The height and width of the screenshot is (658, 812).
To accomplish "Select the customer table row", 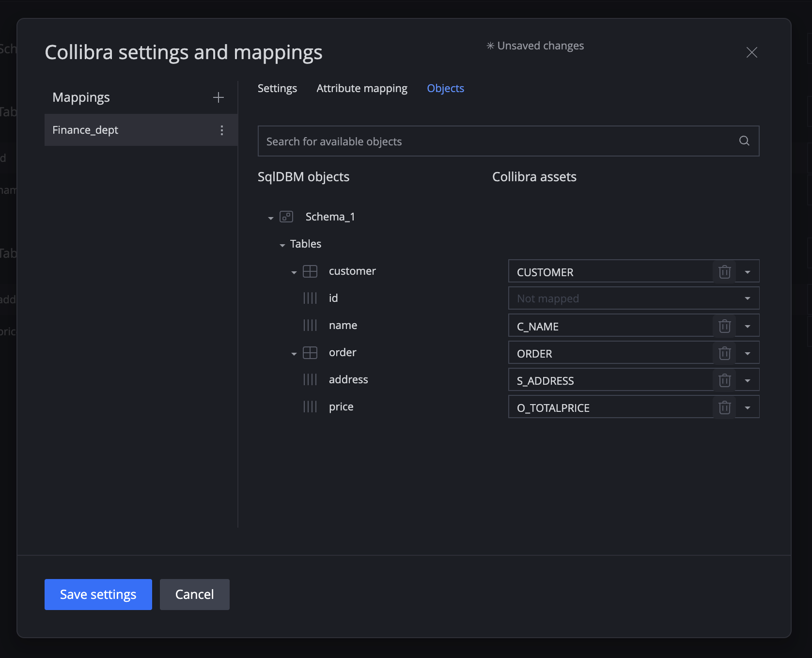I will [352, 271].
